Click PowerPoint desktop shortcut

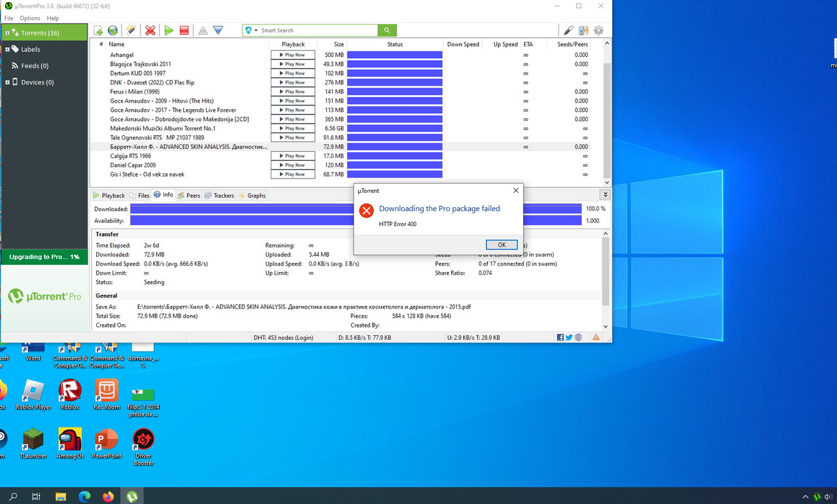[107, 444]
